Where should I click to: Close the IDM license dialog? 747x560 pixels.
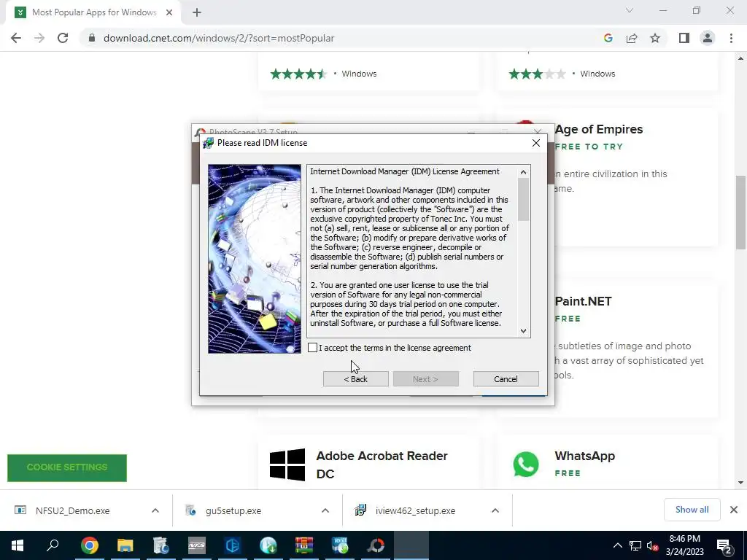(536, 143)
